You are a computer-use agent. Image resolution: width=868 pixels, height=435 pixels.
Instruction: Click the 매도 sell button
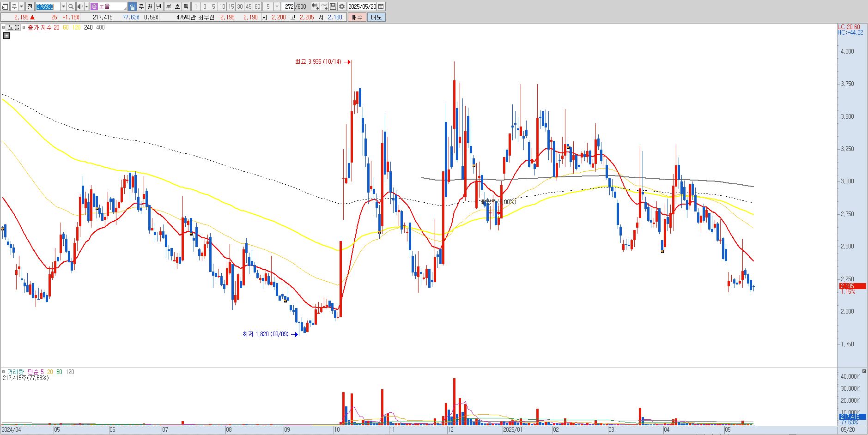coord(376,17)
